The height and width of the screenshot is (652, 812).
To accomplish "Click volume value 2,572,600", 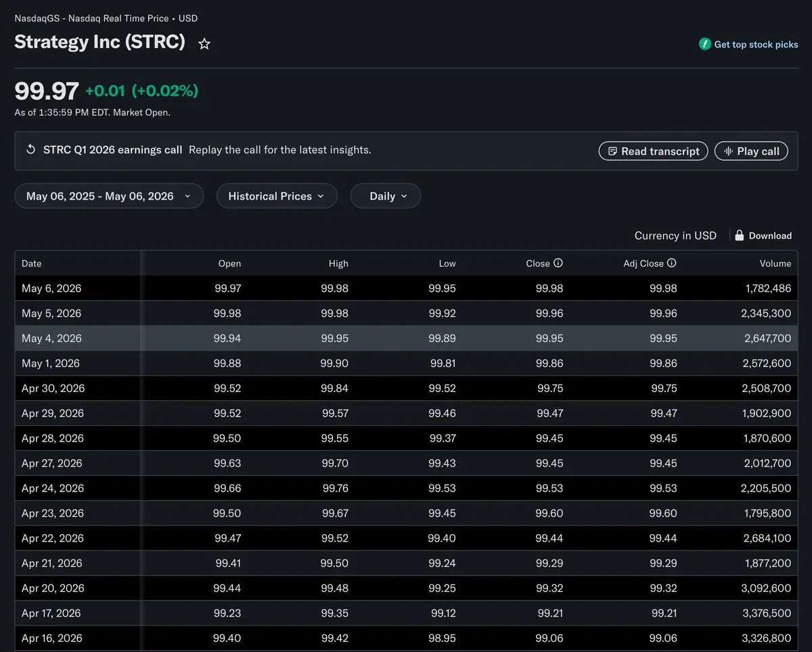I will 766,364.
